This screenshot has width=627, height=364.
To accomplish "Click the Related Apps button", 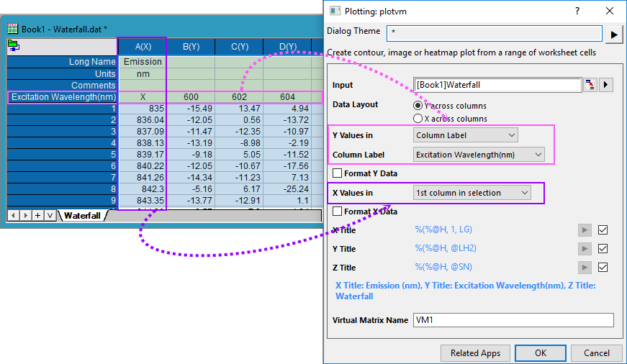I will pos(475,352).
